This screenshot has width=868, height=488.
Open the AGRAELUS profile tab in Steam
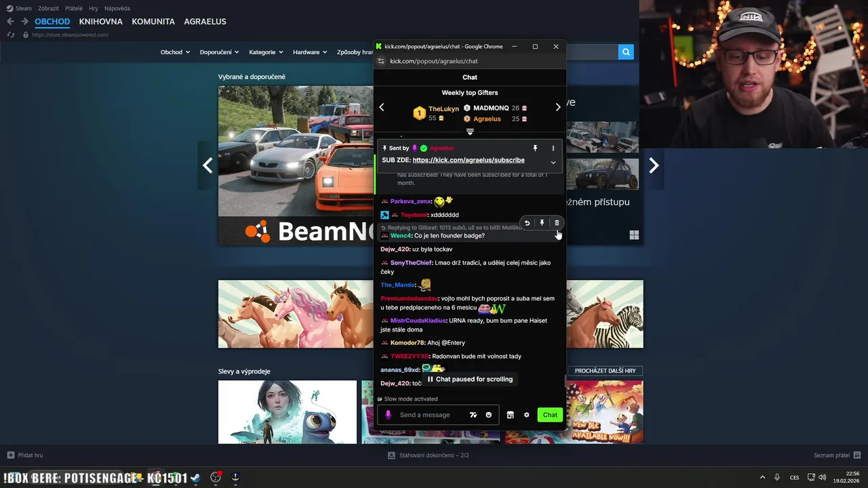(205, 22)
